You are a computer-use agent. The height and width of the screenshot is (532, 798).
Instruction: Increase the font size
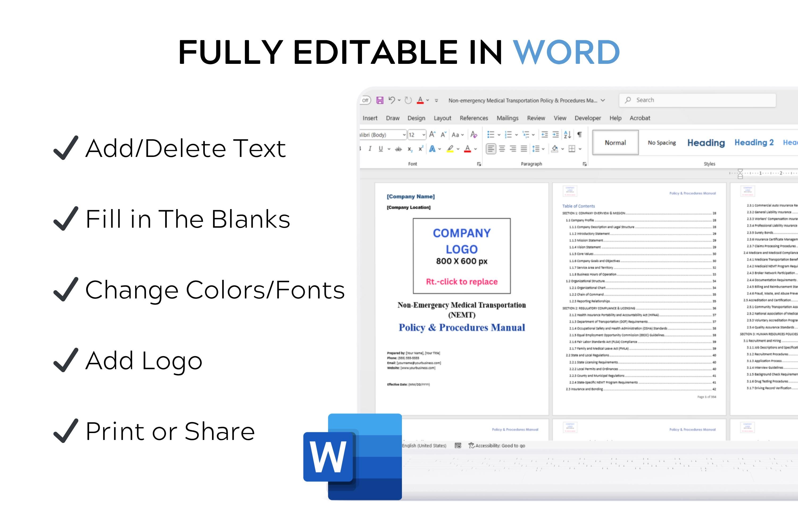(x=432, y=134)
